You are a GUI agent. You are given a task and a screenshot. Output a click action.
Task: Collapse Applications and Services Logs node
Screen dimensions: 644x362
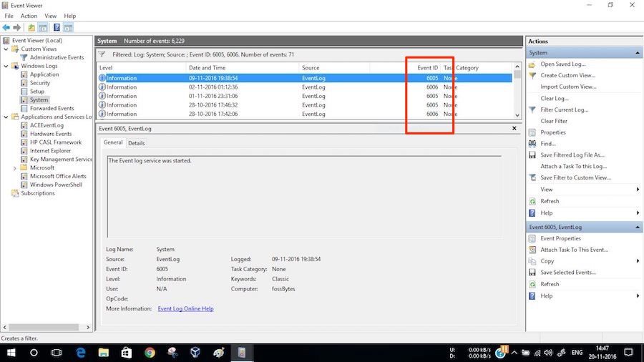point(6,117)
